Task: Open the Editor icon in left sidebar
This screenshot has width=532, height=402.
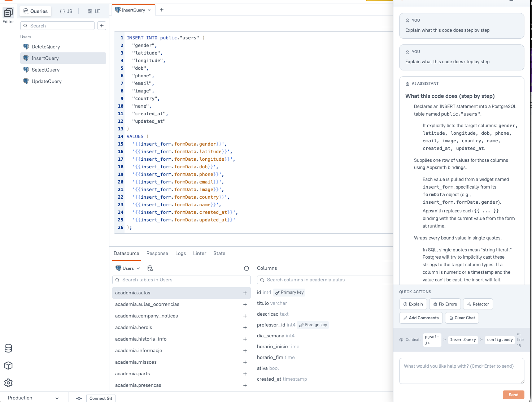Action: [x=8, y=13]
